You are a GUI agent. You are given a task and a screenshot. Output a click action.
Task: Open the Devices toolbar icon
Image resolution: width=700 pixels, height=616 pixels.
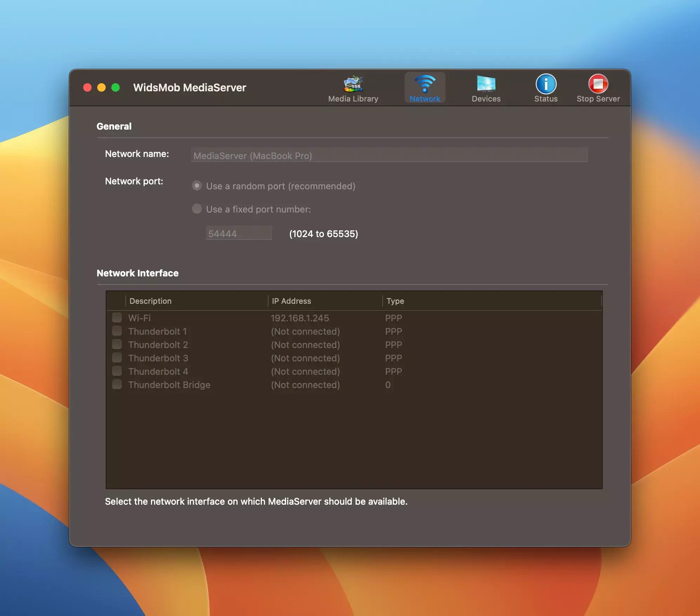point(486,85)
